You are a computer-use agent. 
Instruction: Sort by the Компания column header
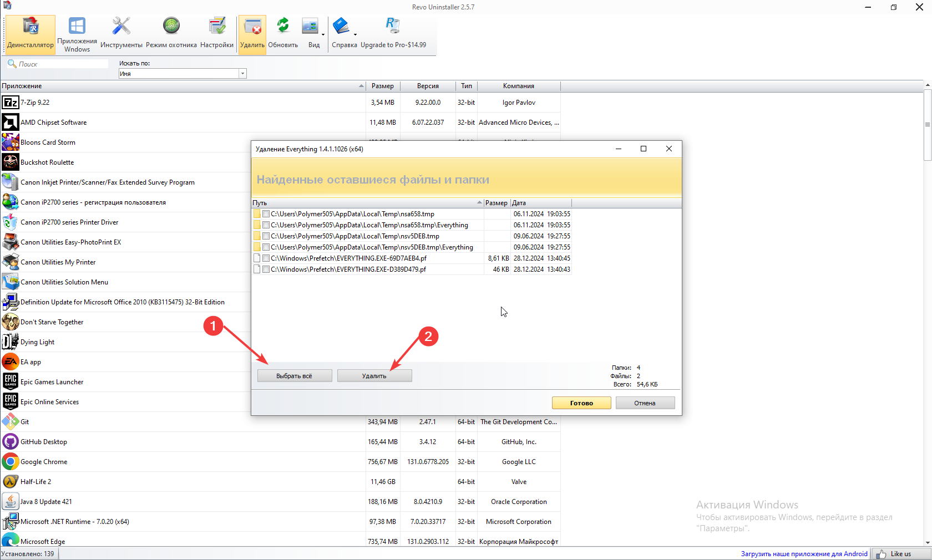pyautogui.click(x=519, y=86)
